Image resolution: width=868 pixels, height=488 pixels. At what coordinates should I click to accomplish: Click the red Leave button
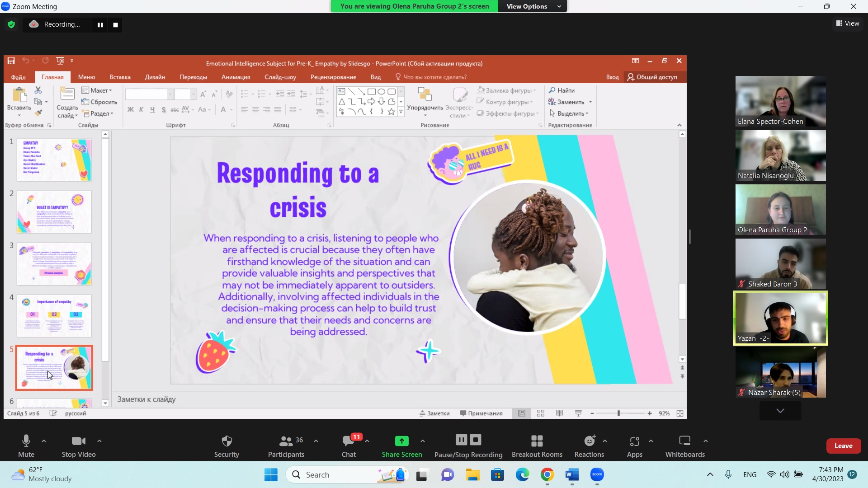[x=843, y=446]
